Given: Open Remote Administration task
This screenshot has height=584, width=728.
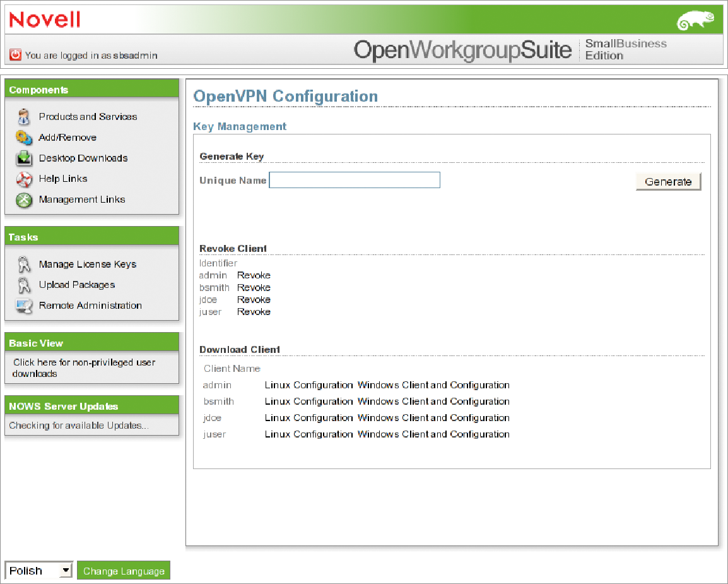Looking at the screenshot, I should 91,305.
